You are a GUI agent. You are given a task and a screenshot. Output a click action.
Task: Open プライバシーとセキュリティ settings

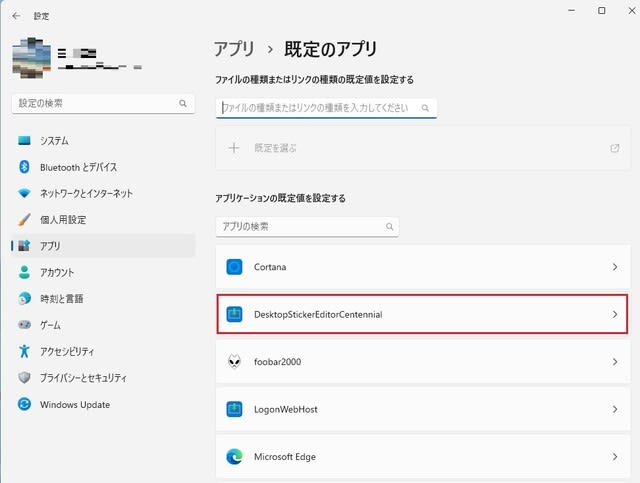pyautogui.click(x=104, y=378)
